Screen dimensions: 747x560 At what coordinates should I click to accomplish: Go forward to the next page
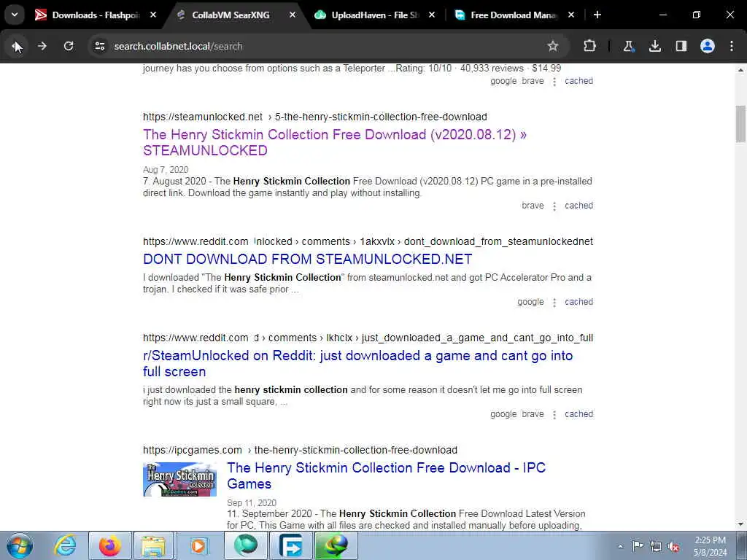42,46
